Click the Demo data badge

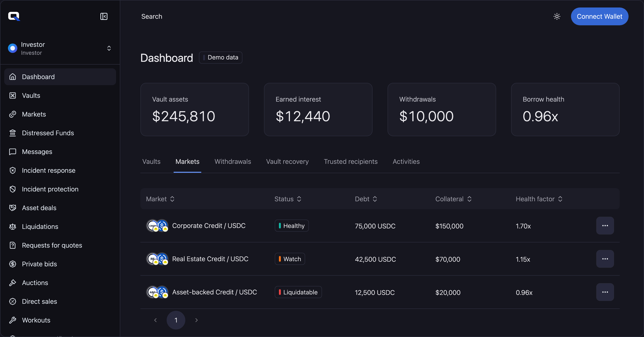coord(220,58)
